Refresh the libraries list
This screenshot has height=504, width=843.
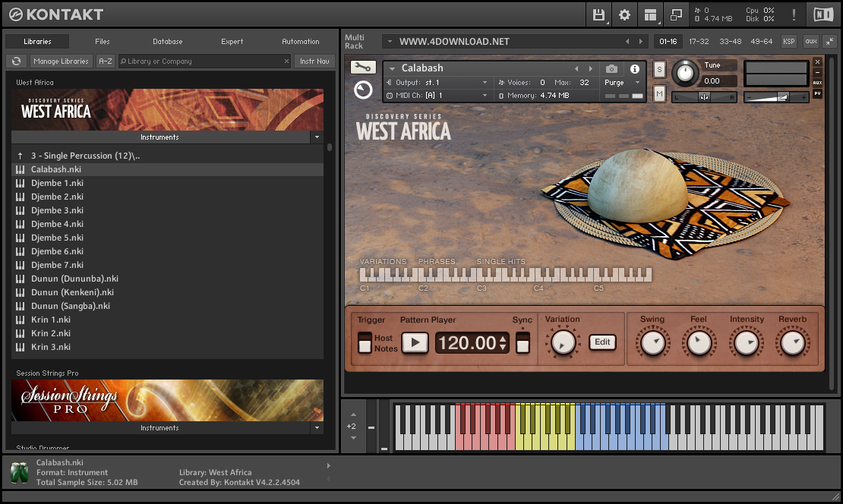pyautogui.click(x=17, y=61)
